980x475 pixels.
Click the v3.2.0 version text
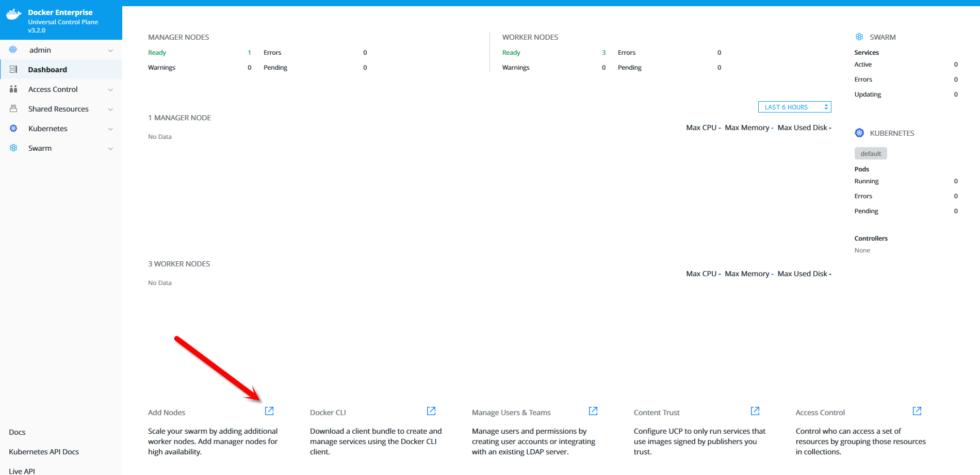click(x=37, y=30)
